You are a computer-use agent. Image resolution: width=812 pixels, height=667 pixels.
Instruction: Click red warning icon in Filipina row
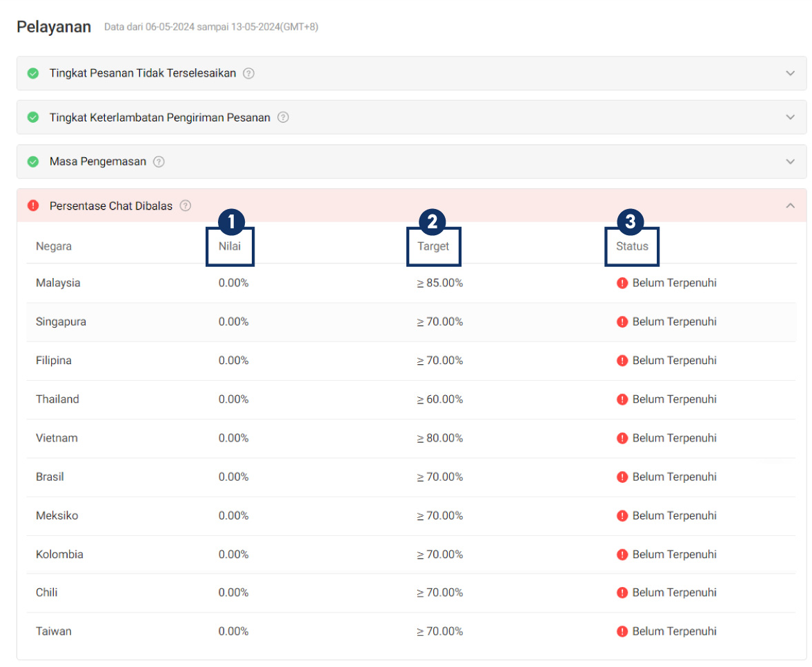[x=622, y=361]
